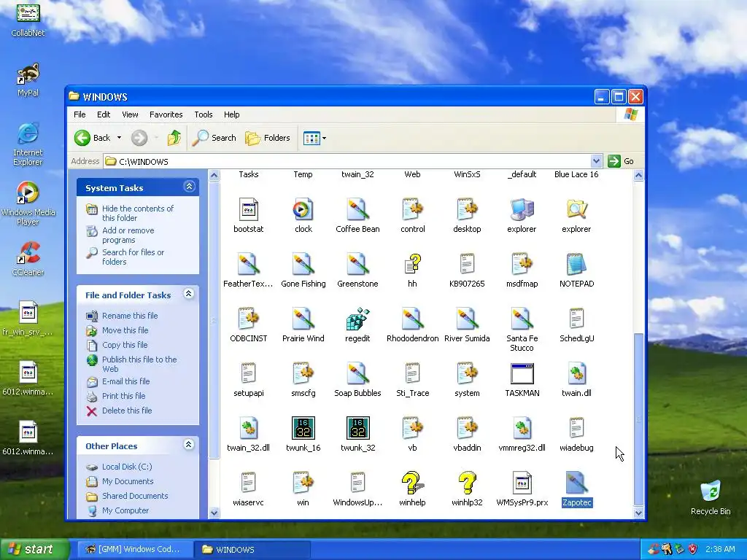Viewport: 747px width, 560px height.
Task: Select the hh help icon
Action: pyautogui.click(x=413, y=264)
